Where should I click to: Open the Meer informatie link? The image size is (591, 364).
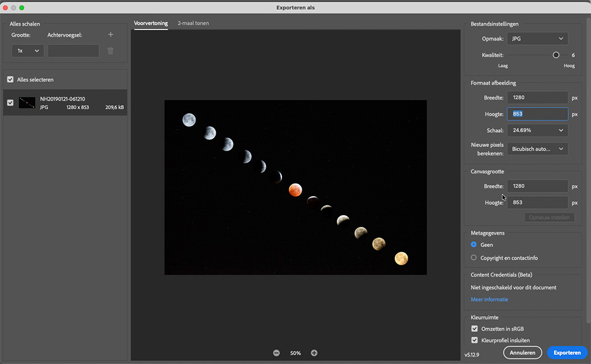489,299
